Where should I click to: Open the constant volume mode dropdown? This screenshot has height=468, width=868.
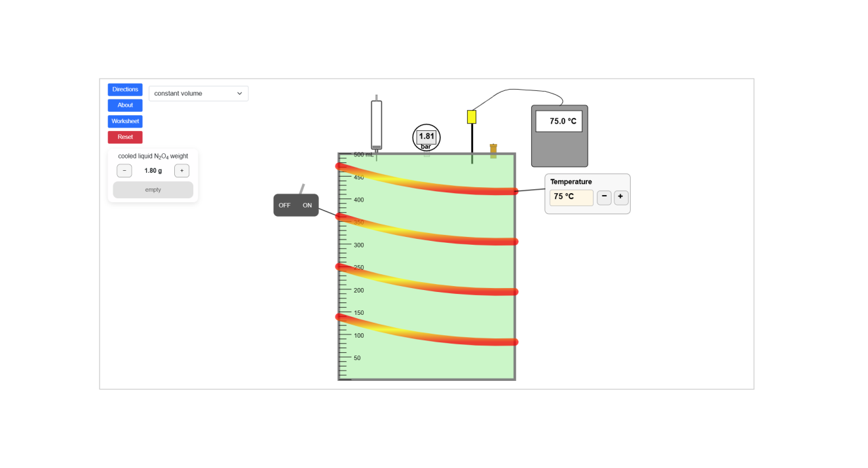[x=198, y=93]
